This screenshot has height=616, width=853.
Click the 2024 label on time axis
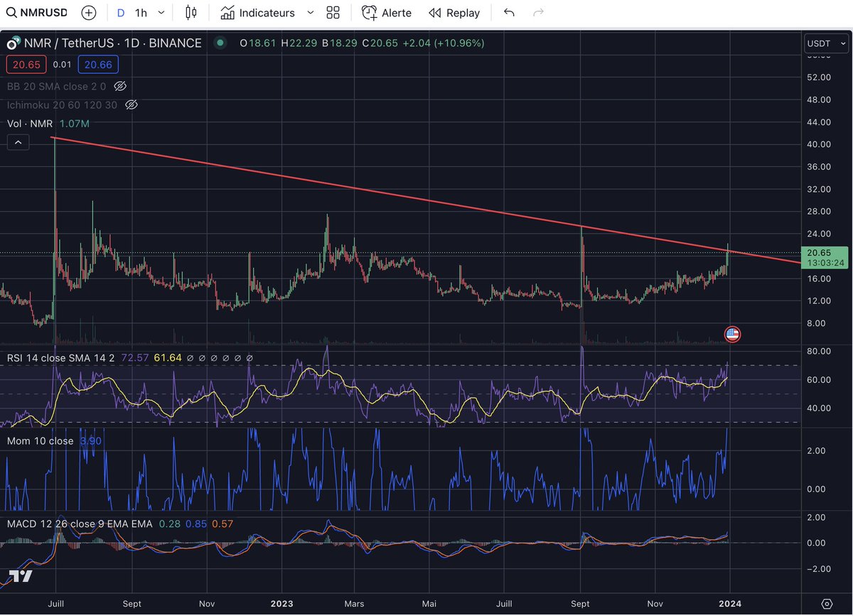[x=730, y=604]
